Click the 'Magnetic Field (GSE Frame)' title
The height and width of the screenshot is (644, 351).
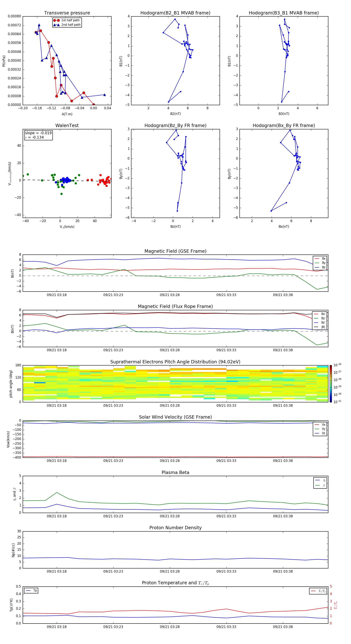click(175, 251)
